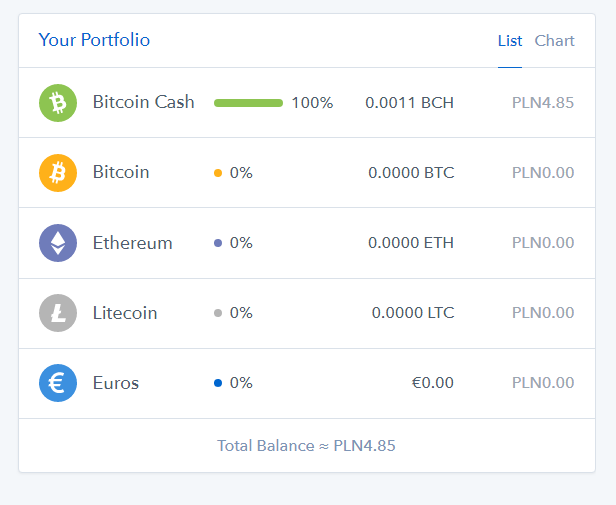The height and width of the screenshot is (505, 616).
Task: Click the blue Euro currency icon
Action: pos(58,383)
